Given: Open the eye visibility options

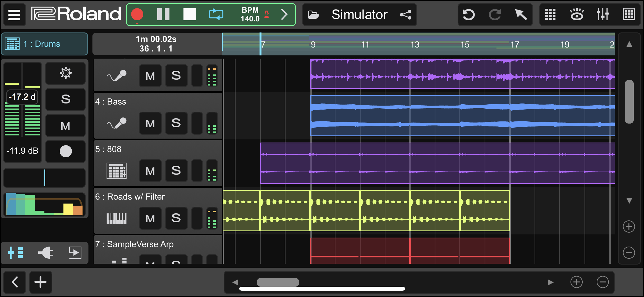Looking at the screenshot, I should pos(577,15).
